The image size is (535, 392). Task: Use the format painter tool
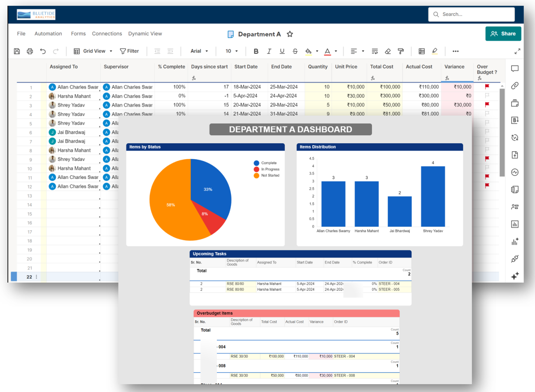(x=400, y=51)
